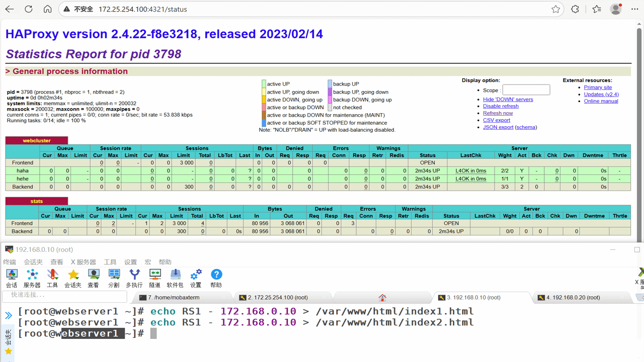Open the MobaXterm Session toolbar icon
The image size is (644, 362).
tap(12, 278)
